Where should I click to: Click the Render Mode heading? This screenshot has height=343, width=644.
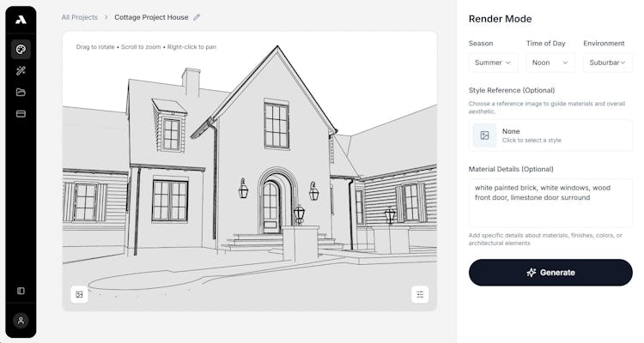click(501, 19)
